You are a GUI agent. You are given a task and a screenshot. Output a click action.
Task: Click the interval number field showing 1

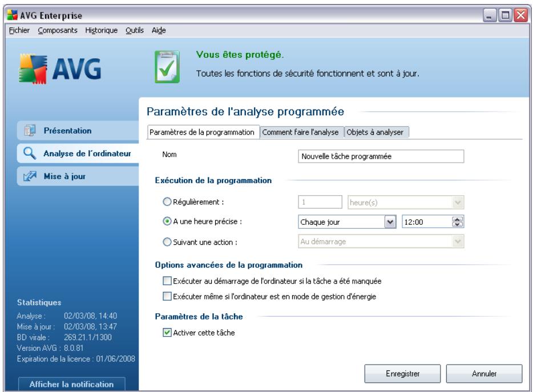(x=320, y=203)
